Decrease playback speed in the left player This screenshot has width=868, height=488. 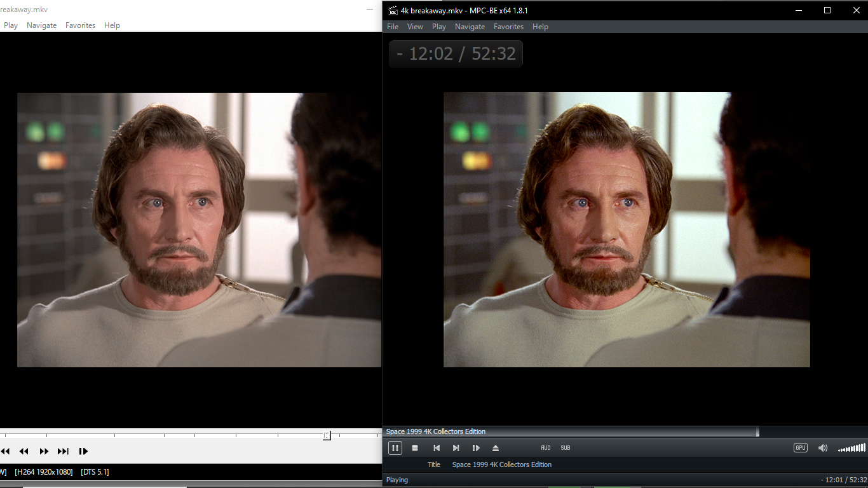pos(24,451)
